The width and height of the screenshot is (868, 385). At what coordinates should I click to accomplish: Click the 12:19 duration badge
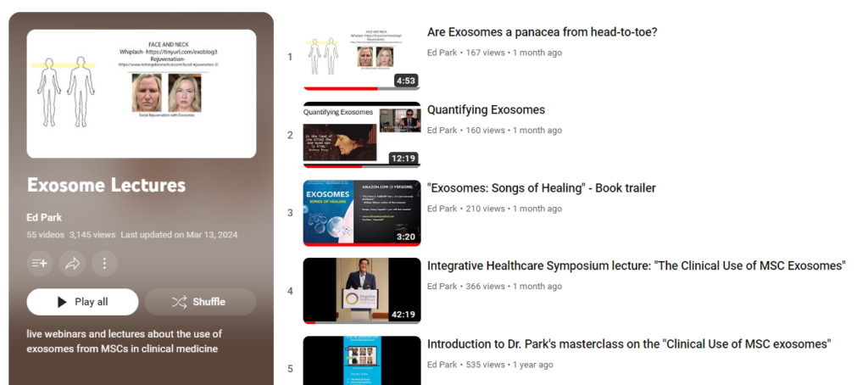pos(403,159)
